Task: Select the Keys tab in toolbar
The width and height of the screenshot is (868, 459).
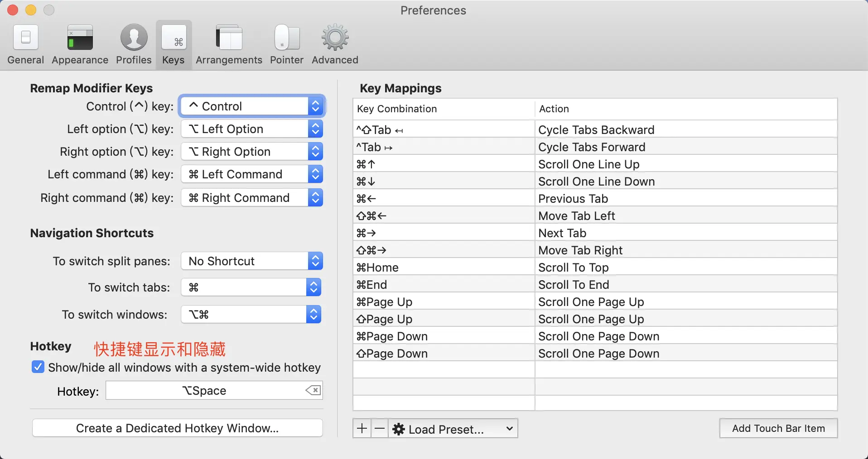Action: tap(174, 44)
